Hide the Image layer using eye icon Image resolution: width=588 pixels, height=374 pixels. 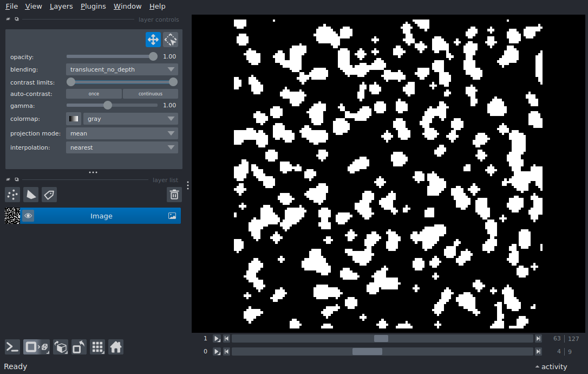(x=28, y=216)
